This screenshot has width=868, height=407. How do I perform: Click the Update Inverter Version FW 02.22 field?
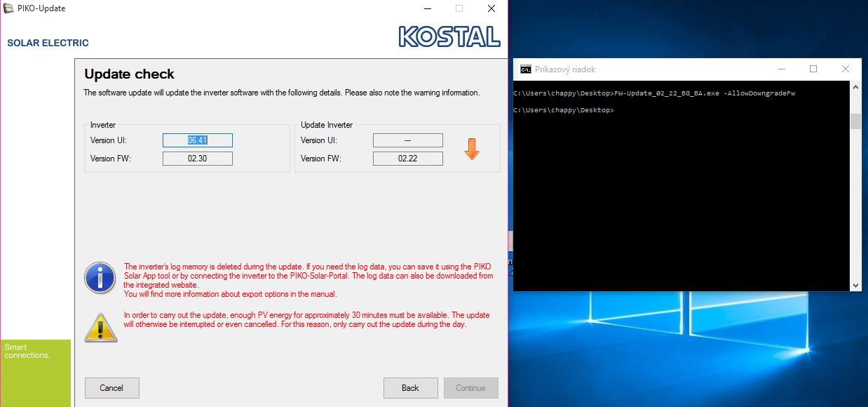(407, 159)
